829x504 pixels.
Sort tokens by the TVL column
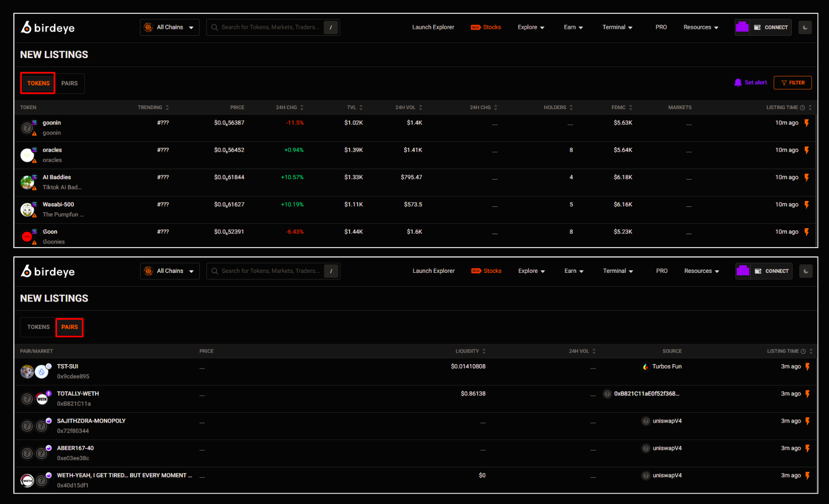[355, 108]
